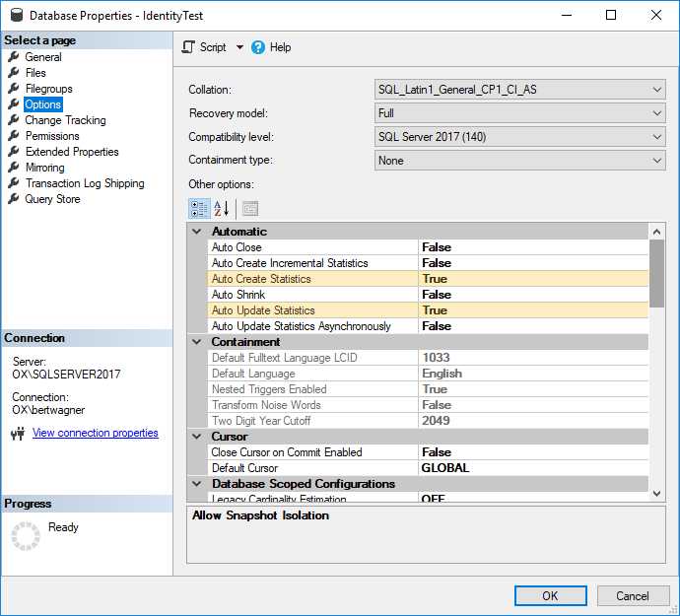Open the Files page
680x616 pixels.
tap(35, 73)
